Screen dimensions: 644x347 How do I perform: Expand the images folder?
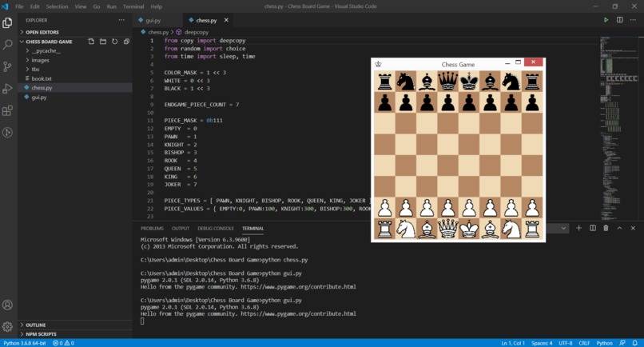click(x=75, y=60)
